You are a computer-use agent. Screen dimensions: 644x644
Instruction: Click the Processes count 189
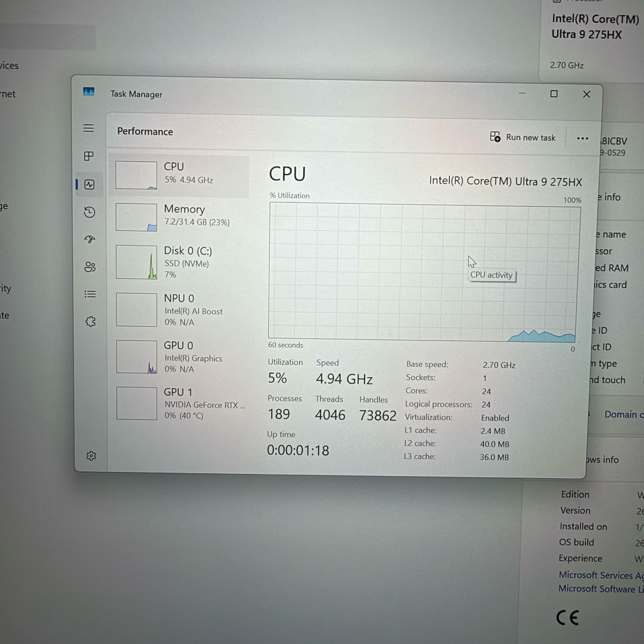pos(279,414)
